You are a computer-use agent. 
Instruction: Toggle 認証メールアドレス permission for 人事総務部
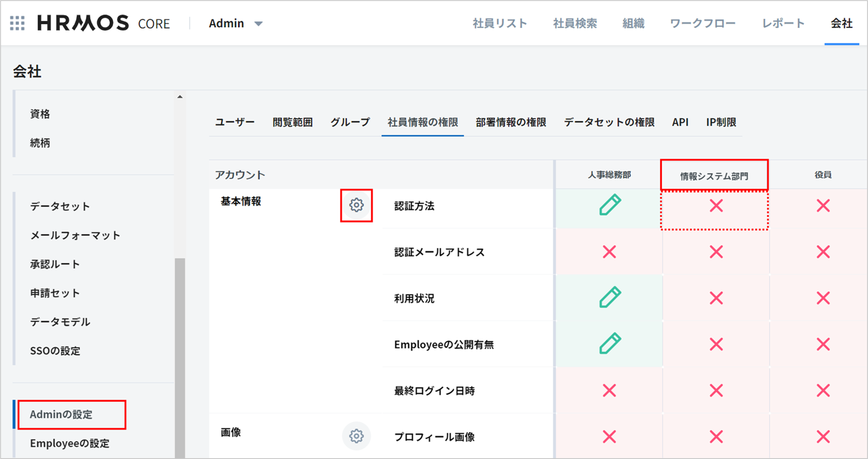click(x=609, y=252)
